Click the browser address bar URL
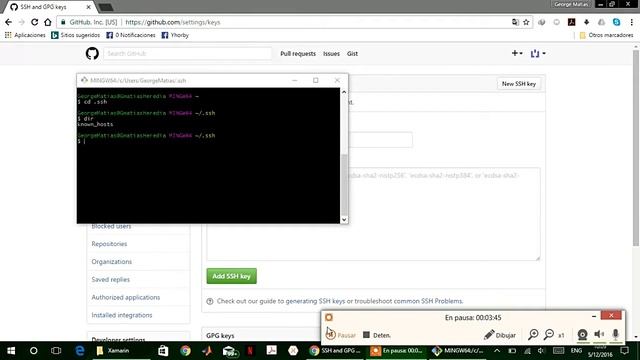The image size is (640, 360). click(173, 22)
